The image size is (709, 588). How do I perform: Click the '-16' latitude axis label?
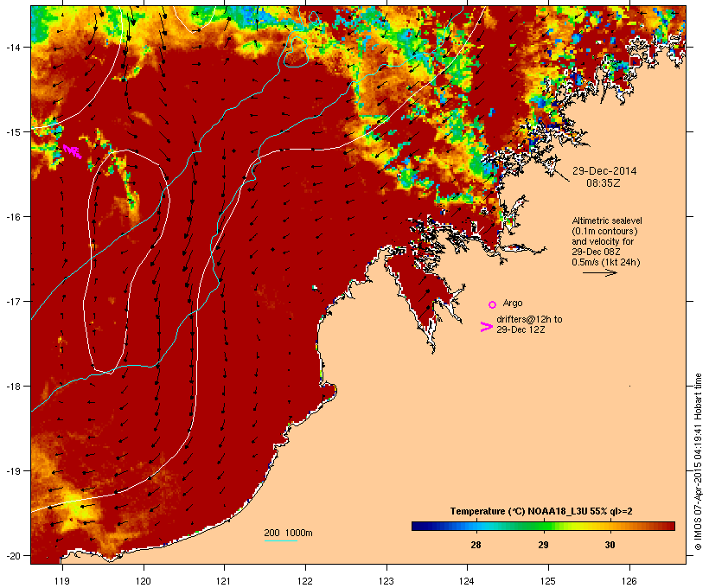tap(12, 217)
